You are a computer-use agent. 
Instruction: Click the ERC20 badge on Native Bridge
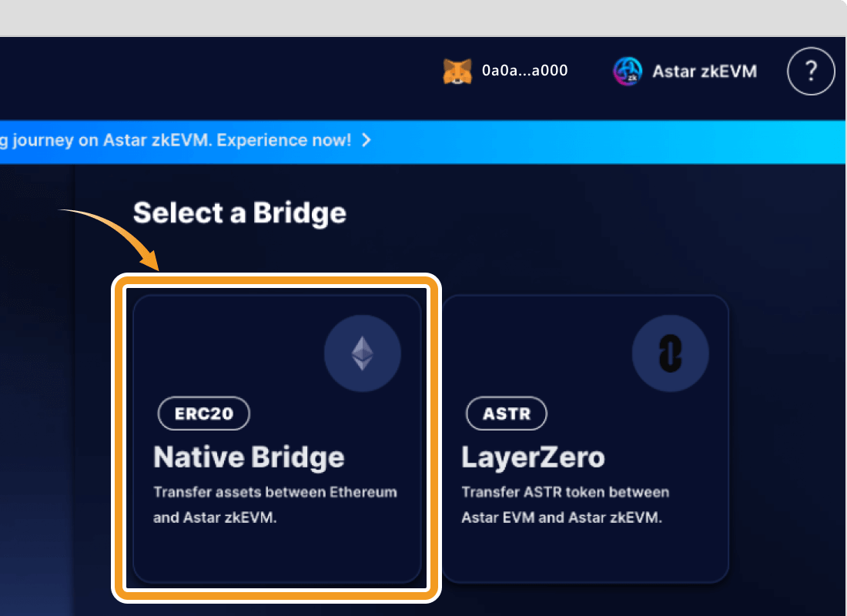(203, 413)
